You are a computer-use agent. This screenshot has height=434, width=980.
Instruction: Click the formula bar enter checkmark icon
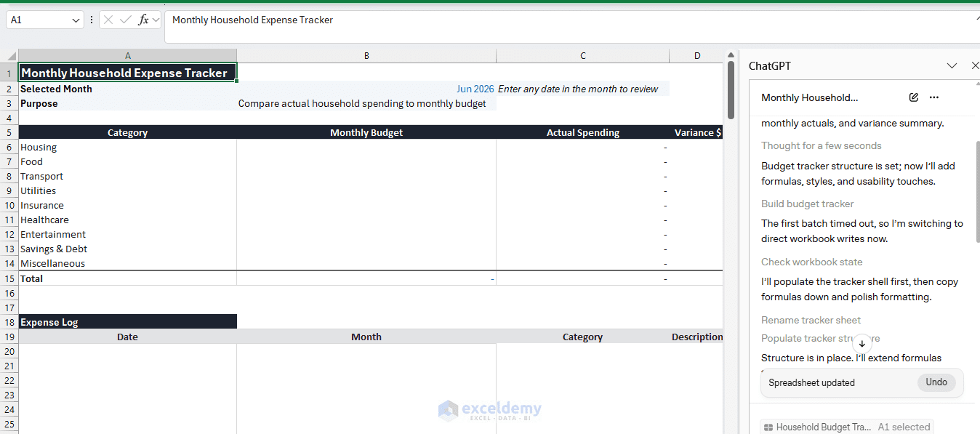tap(126, 20)
